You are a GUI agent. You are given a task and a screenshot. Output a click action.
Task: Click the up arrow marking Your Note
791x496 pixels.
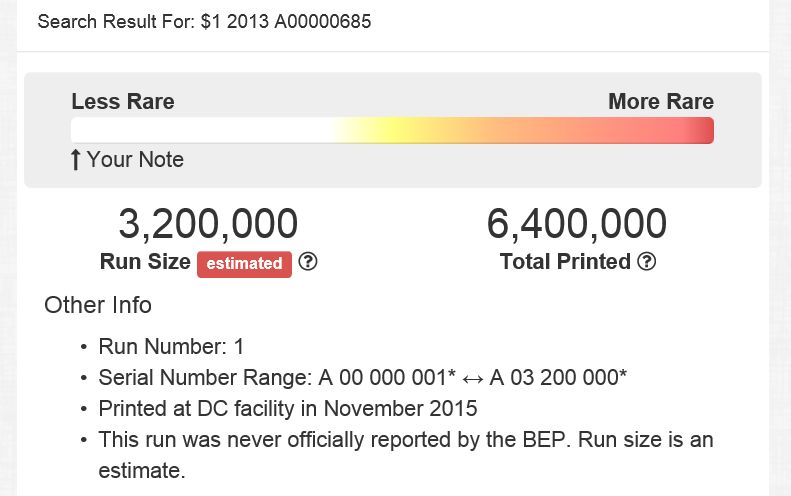(x=76, y=160)
